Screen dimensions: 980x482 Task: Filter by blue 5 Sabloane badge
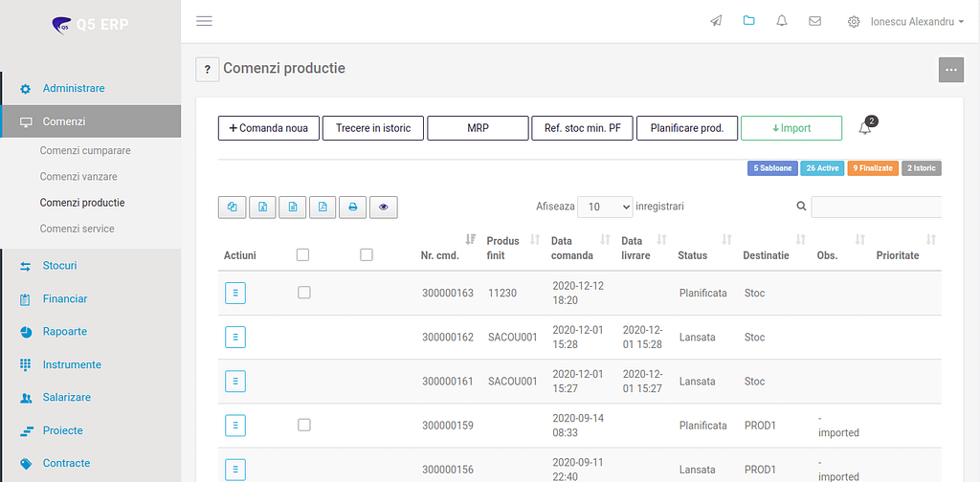point(772,168)
